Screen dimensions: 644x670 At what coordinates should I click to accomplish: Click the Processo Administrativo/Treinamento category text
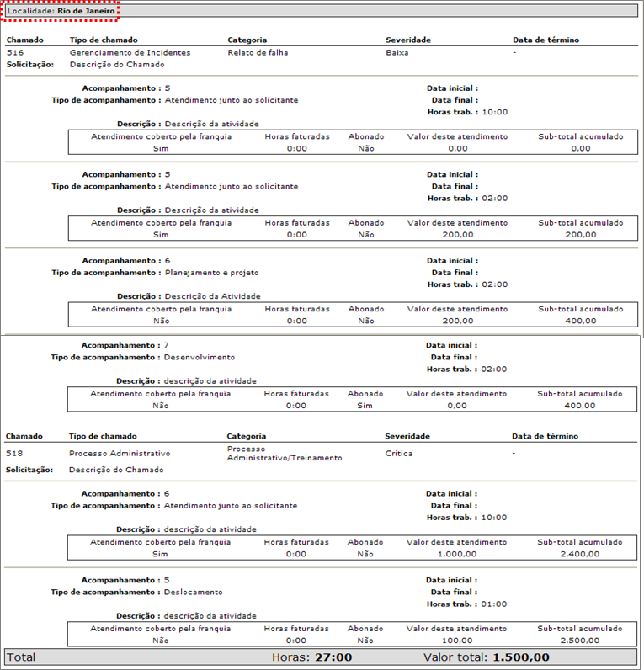tap(285, 453)
